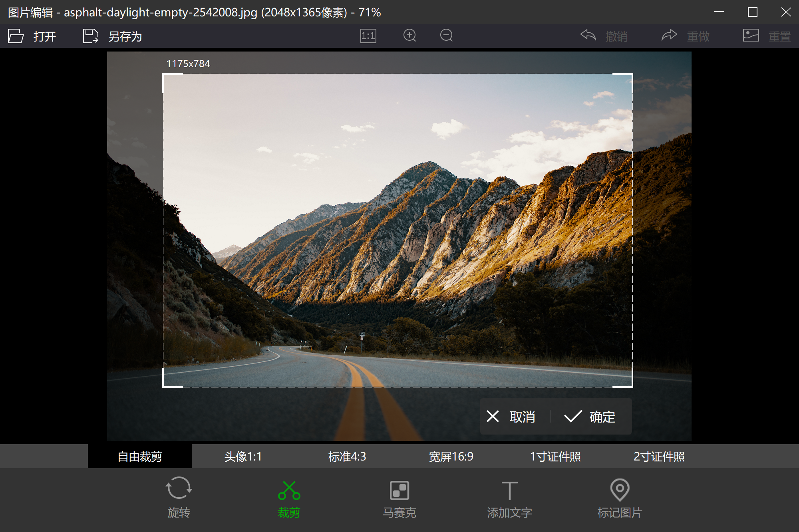
Task: Select the Rotate tool icon
Action: pos(179,489)
